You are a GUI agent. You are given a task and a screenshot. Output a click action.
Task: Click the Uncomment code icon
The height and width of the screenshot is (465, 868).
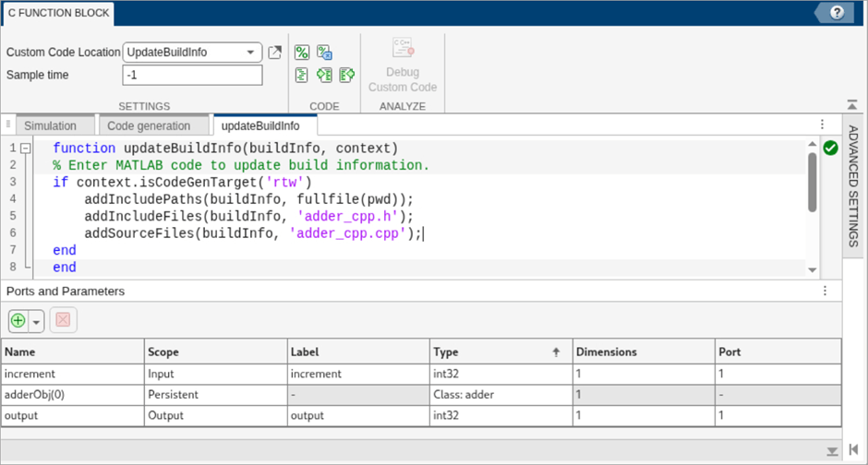(324, 53)
